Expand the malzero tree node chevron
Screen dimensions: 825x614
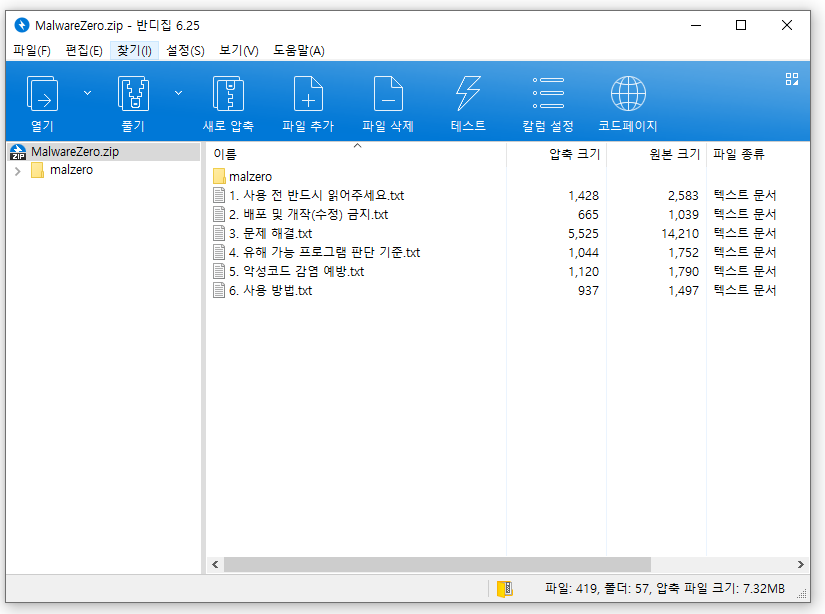(x=17, y=171)
